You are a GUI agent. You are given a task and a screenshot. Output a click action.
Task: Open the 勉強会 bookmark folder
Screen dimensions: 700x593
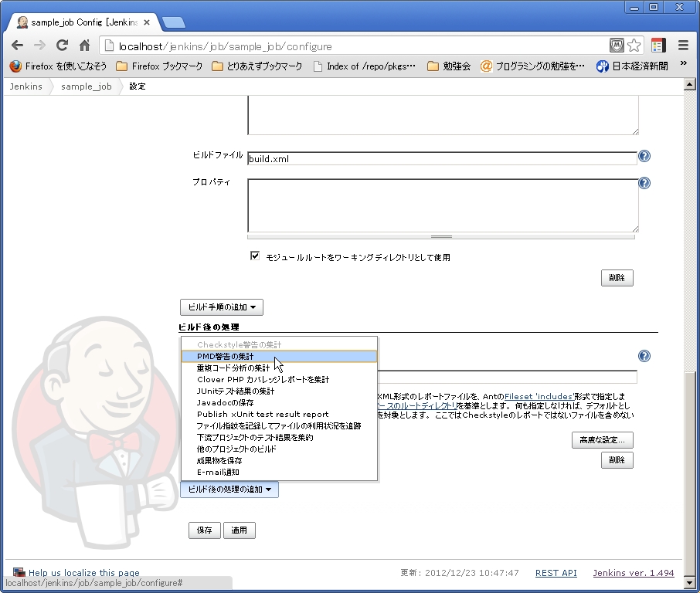coord(449,66)
